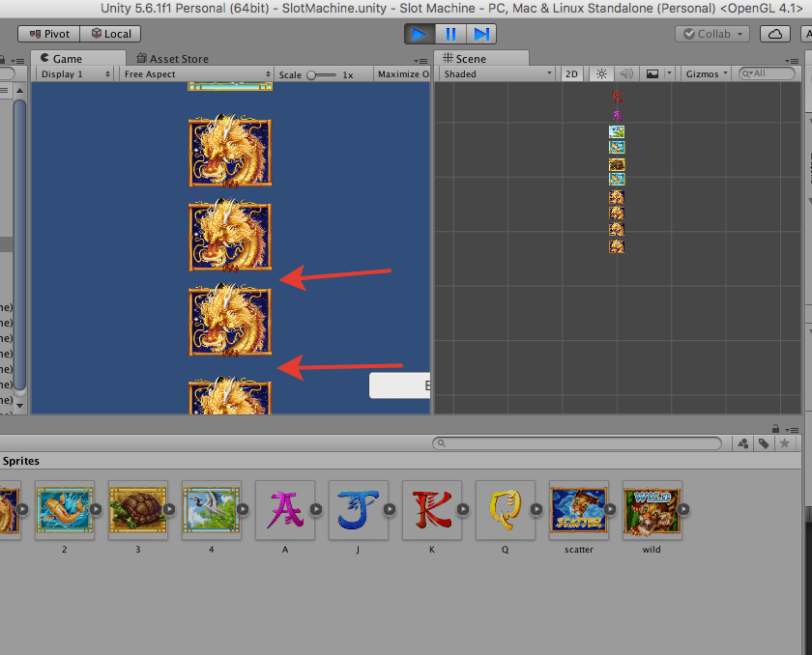Open the left panel options menu icon
Viewport: 812px width, 655px height.
[x=17, y=61]
